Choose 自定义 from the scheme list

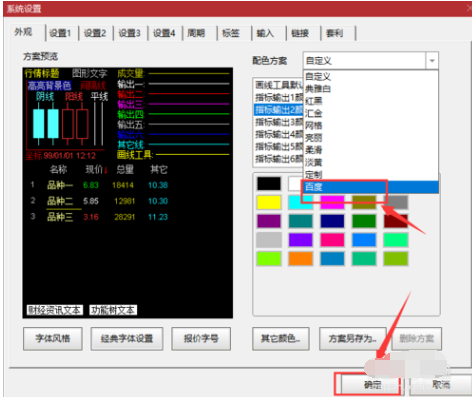tap(370, 76)
